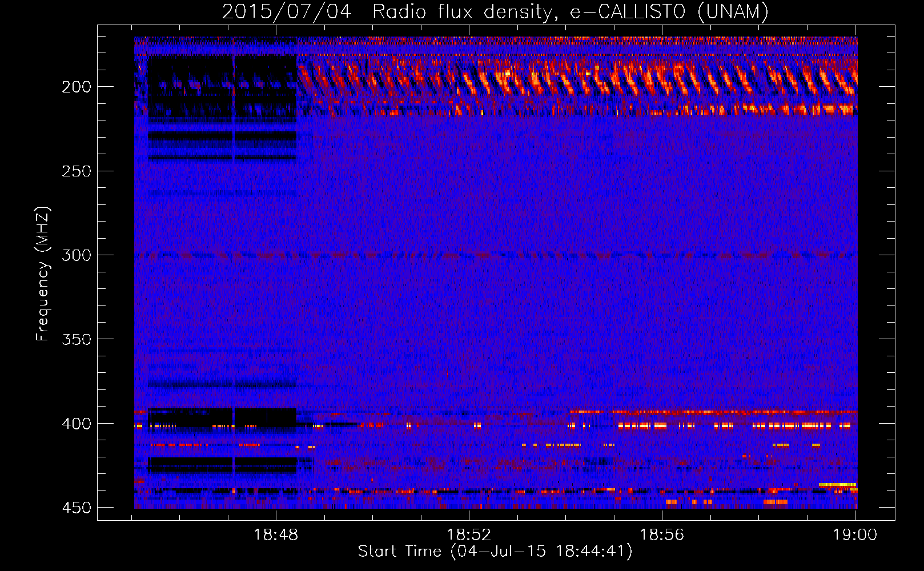Click the 250 frequency tick label
924x571 pixels.
point(77,171)
